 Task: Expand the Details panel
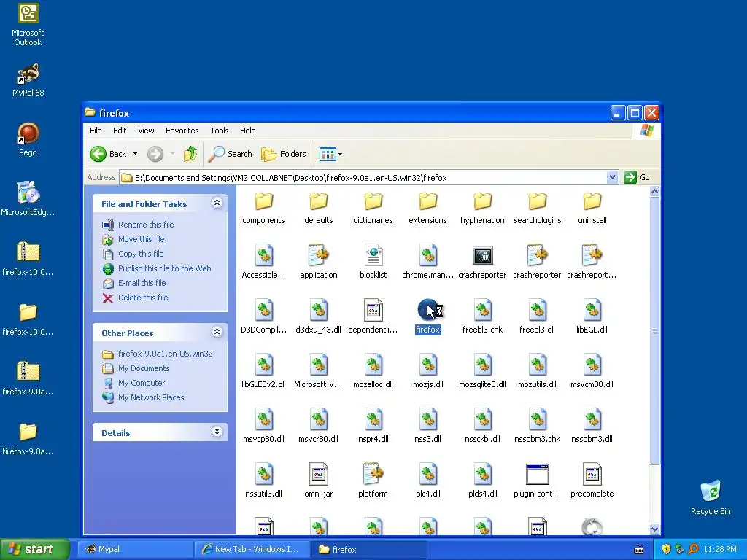[x=217, y=432]
